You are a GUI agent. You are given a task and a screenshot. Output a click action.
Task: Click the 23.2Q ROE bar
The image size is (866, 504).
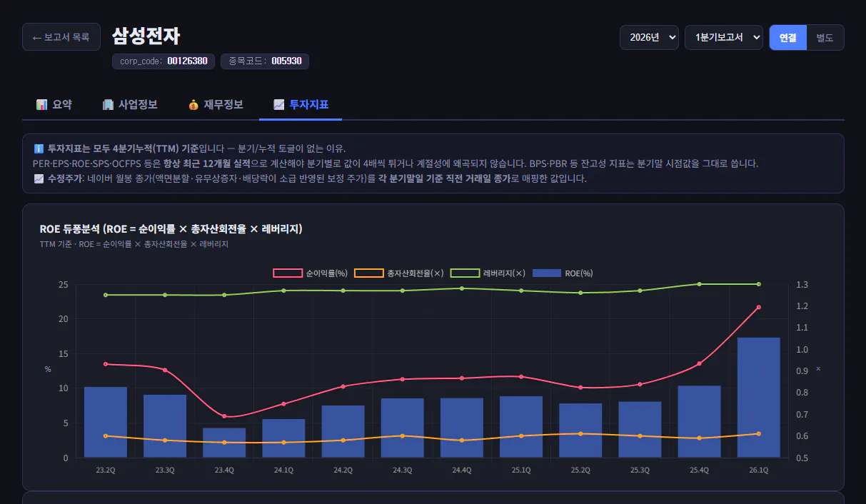point(106,423)
